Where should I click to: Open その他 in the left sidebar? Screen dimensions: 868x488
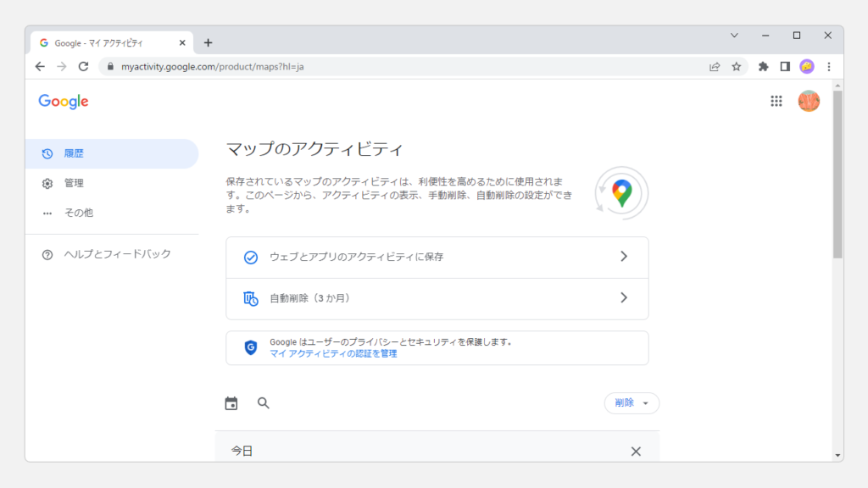pyautogui.click(x=78, y=213)
